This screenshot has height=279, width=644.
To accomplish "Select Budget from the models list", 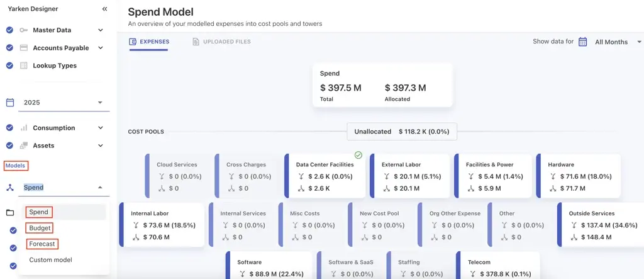I will pos(40,228).
